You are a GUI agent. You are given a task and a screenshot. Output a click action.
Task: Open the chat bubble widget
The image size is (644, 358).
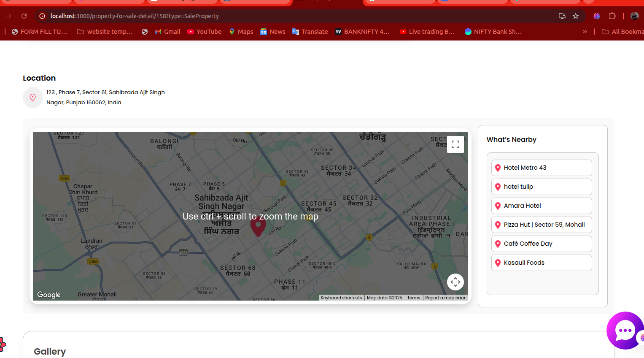(625, 331)
